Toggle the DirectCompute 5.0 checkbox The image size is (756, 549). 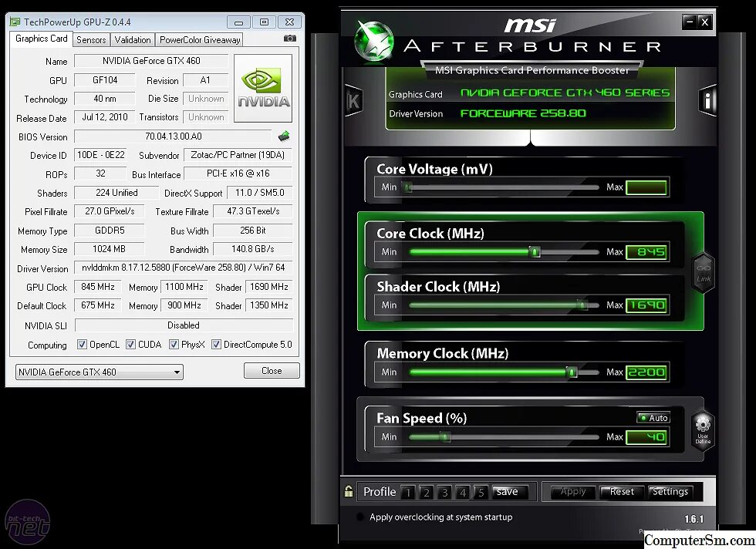click(x=216, y=344)
